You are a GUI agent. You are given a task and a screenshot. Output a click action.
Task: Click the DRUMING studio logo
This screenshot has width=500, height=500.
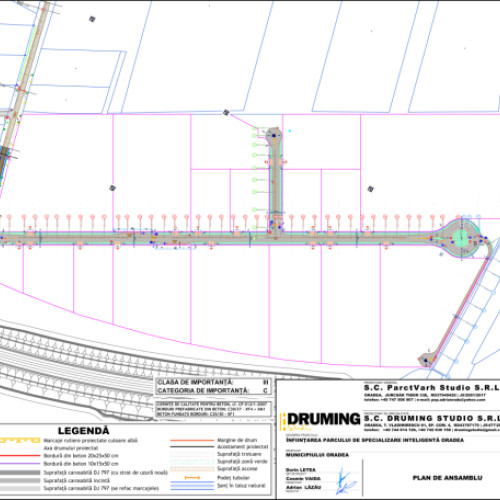click(x=320, y=421)
